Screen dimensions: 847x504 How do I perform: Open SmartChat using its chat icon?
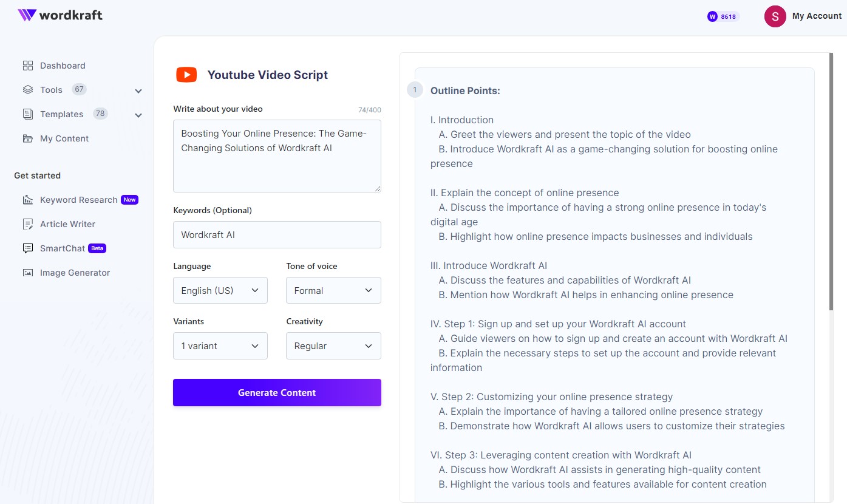click(x=27, y=248)
